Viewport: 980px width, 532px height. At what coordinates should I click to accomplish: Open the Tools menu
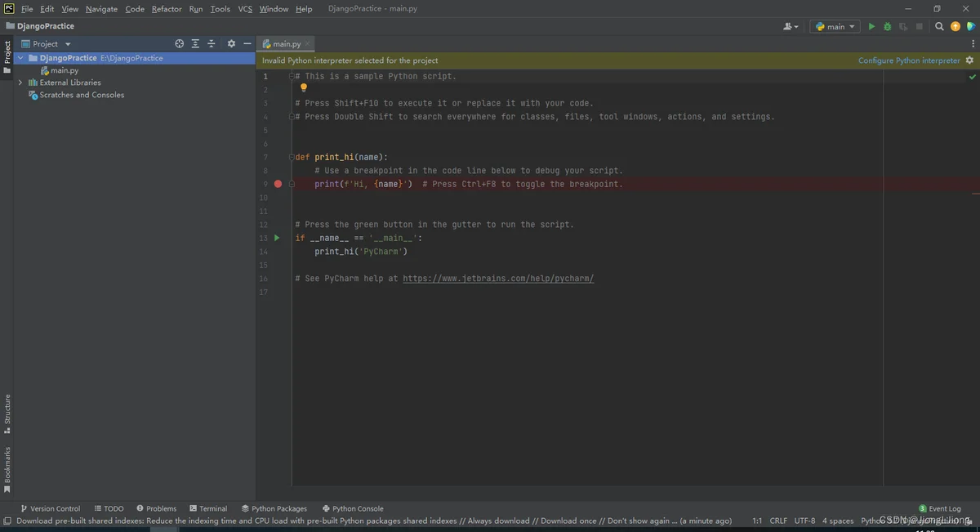220,9
